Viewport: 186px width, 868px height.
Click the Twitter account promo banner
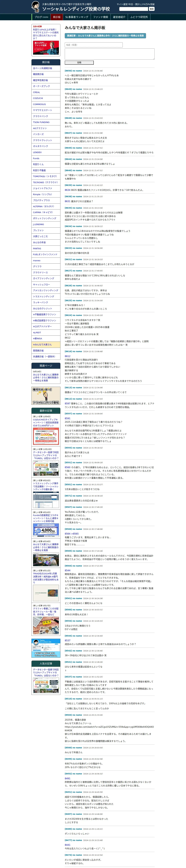[46, 648]
